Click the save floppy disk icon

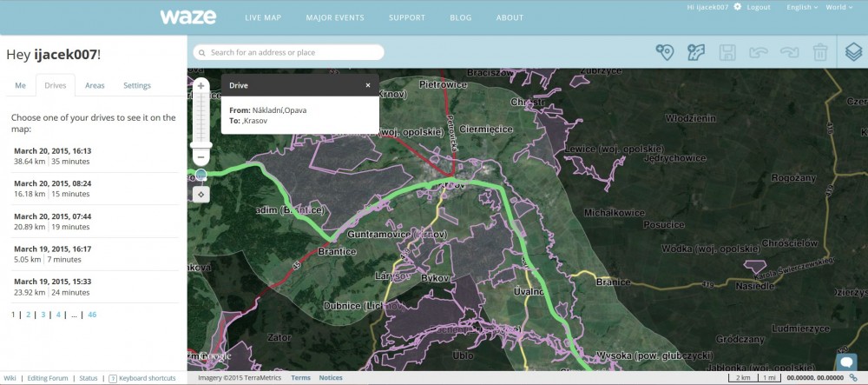pyautogui.click(x=727, y=52)
